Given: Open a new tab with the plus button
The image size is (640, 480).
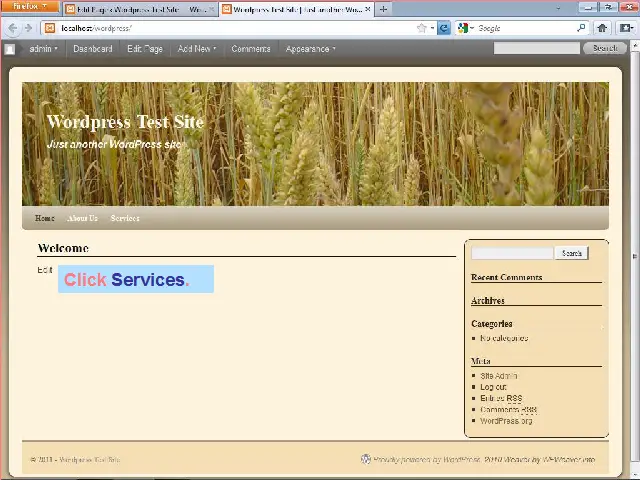Looking at the screenshot, I should coord(383,9).
